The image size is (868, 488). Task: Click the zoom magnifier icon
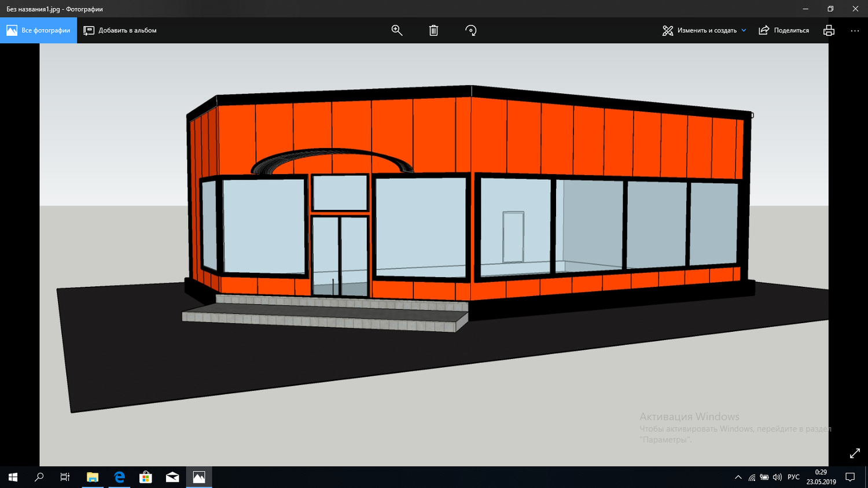pyautogui.click(x=397, y=30)
